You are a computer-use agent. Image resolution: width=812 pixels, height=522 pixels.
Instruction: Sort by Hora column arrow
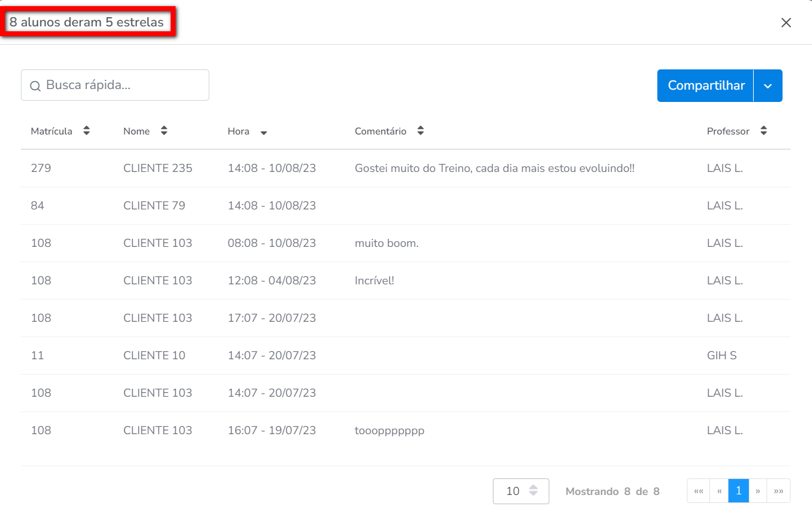coord(263,132)
